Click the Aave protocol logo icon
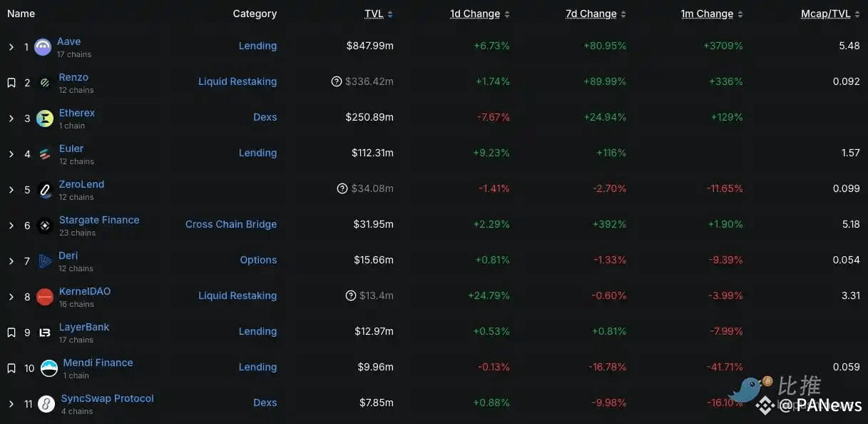The width and height of the screenshot is (868, 424). (x=43, y=47)
